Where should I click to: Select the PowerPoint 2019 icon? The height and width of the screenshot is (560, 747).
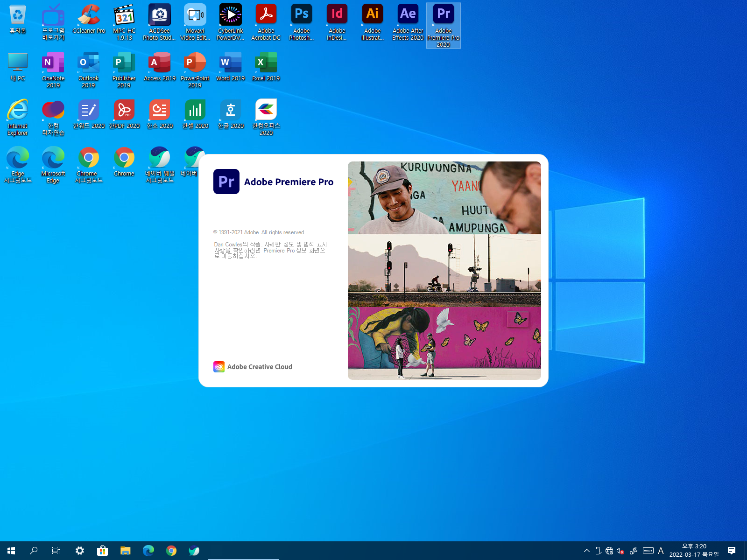pyautogui.click(x=195, y=70)
